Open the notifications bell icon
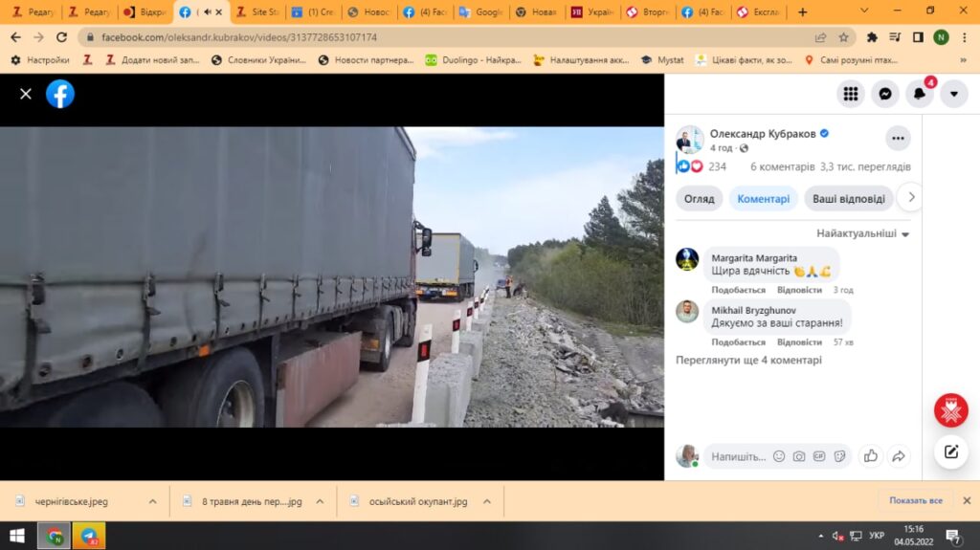 tap(920, 94)
